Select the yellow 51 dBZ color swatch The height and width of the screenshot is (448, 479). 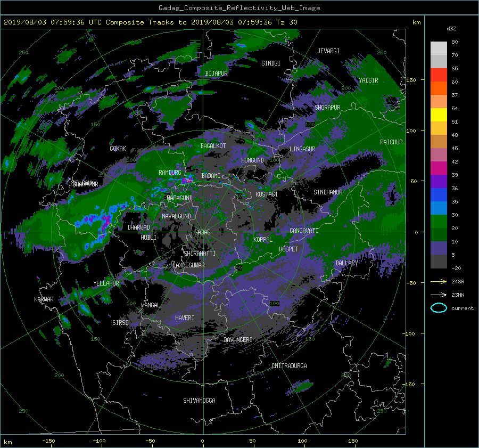point(439,115)
